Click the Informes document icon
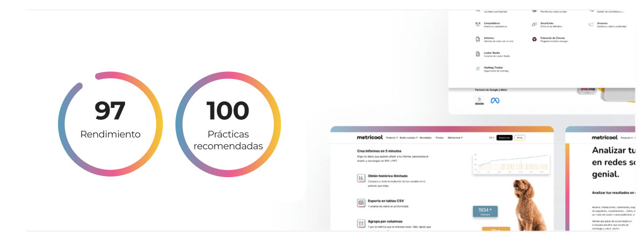This screenshot has height=241, width=644. pyautogui.click(x=478, y=39)
